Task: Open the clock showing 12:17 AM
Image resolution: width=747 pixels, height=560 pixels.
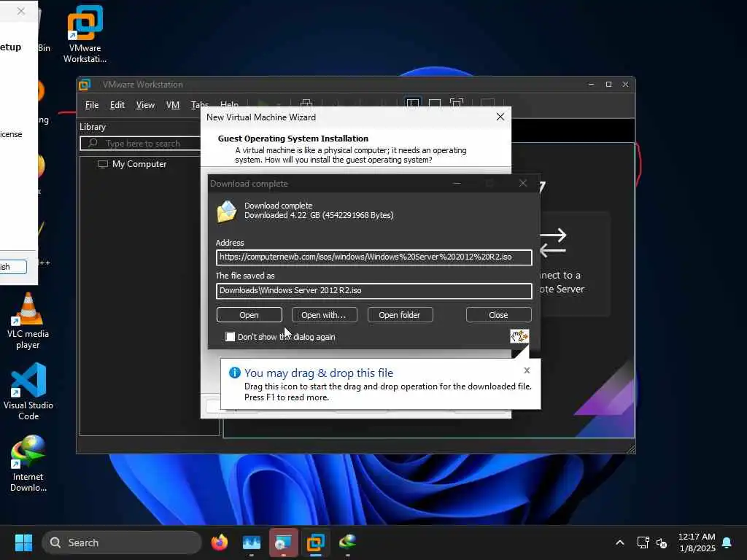Action: point(697,542)
